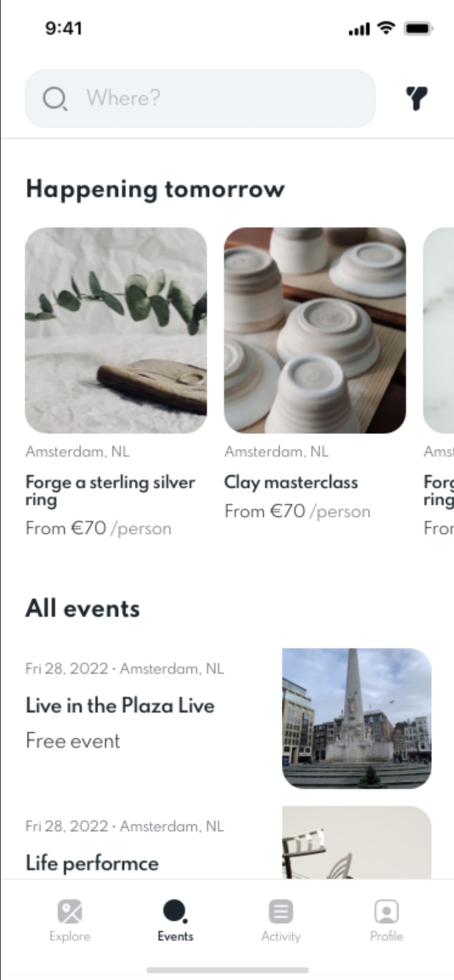Tap the partially visible third event card
The height and width of the screenshot is (980, 454).
[x=438, y=330]
